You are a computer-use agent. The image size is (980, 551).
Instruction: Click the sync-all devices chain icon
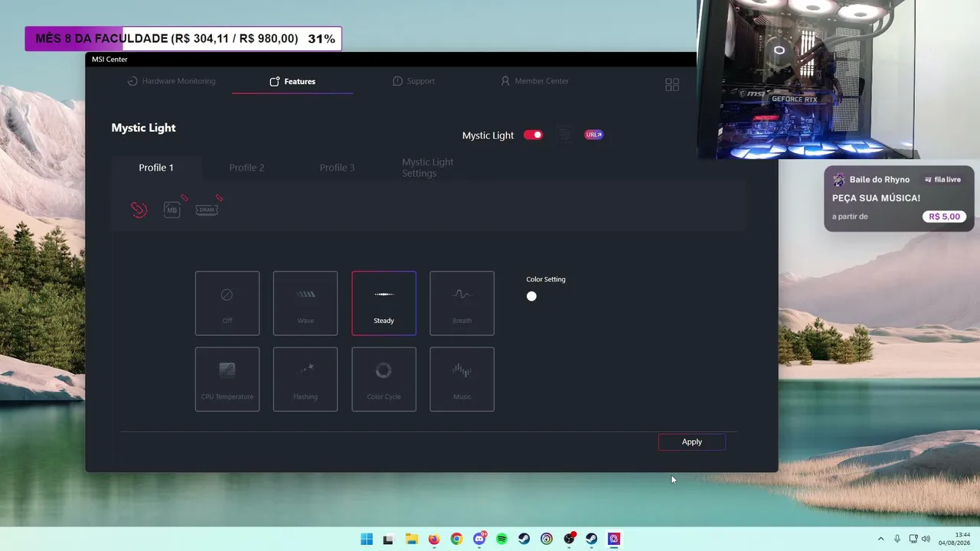click(139, 209)
